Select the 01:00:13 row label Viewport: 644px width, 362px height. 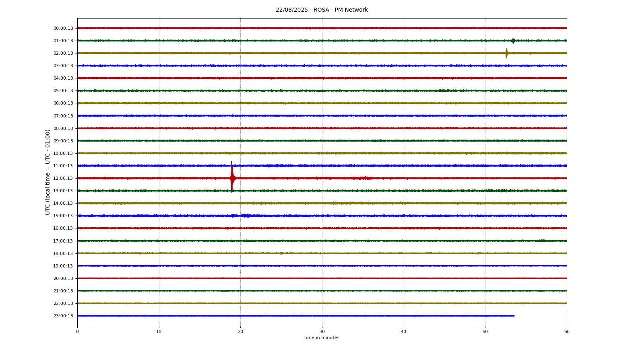click(63, 41)
